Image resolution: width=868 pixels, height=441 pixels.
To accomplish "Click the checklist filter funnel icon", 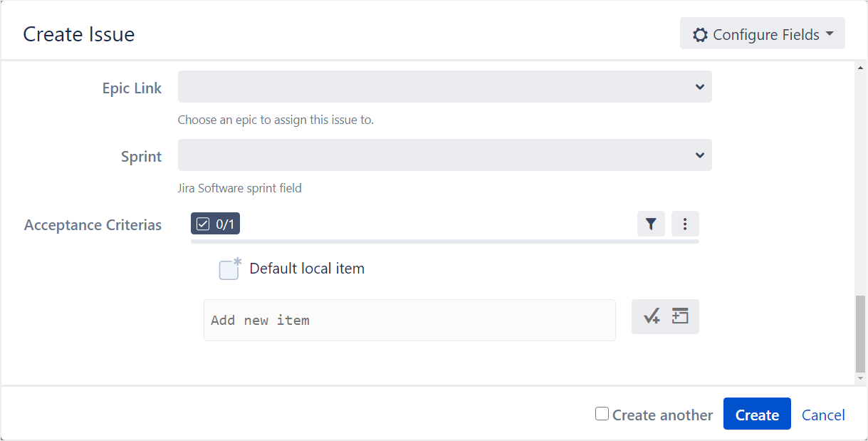I will [651, 224].
